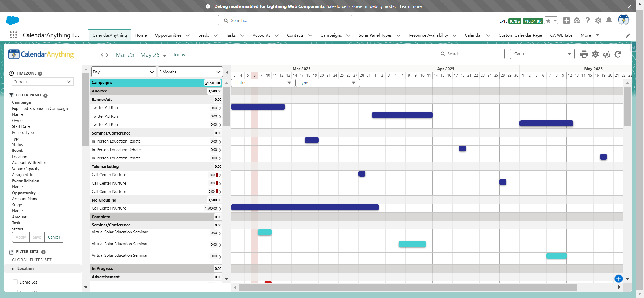Click the Save filter button

37,237
